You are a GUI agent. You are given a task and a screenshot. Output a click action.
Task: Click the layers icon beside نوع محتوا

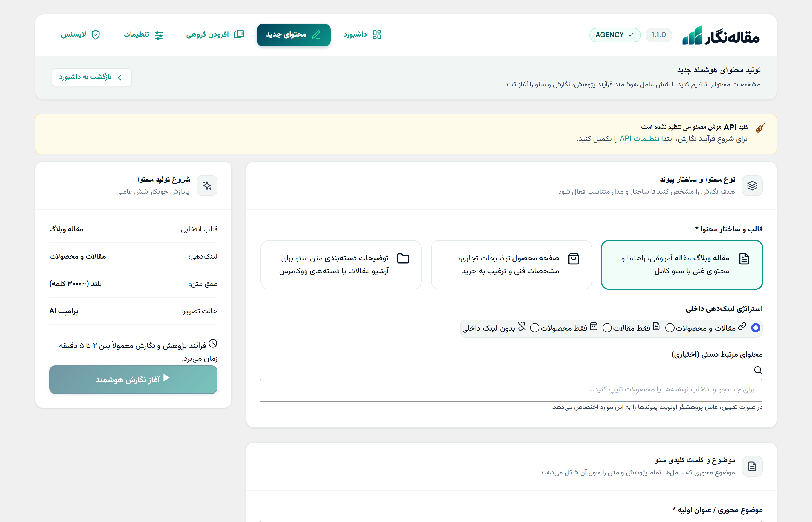coord(752,185)
